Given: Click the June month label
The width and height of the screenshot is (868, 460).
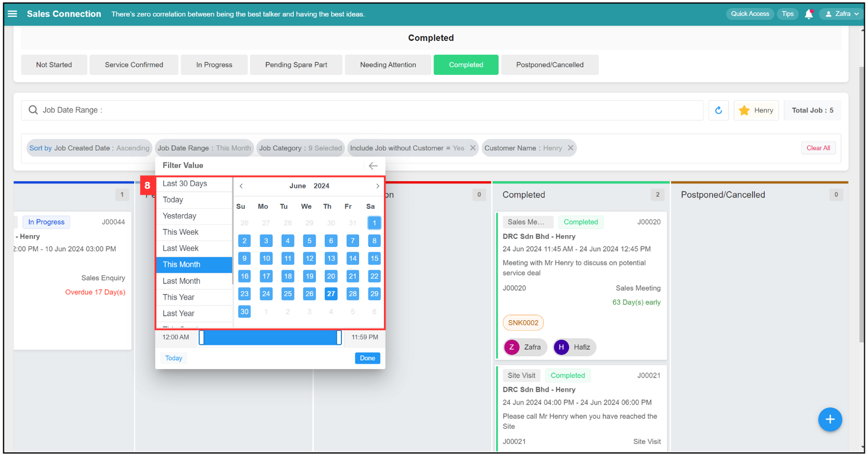Looking at the screenshot, I should (x=297, y=186).
